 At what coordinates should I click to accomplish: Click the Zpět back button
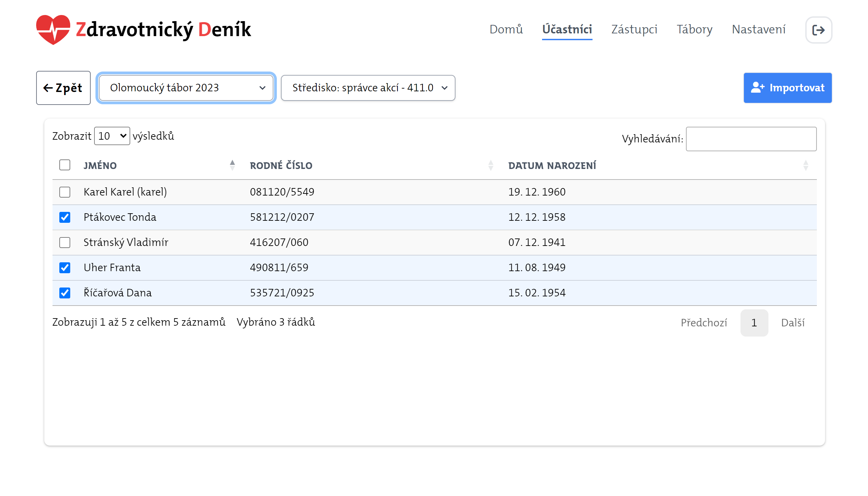63,88
